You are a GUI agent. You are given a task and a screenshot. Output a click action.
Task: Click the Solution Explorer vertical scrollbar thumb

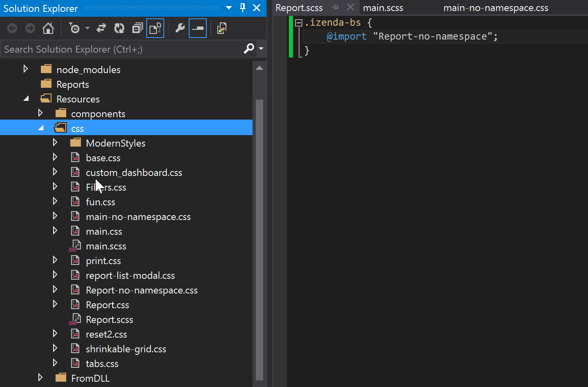click(x=259, y=240)
